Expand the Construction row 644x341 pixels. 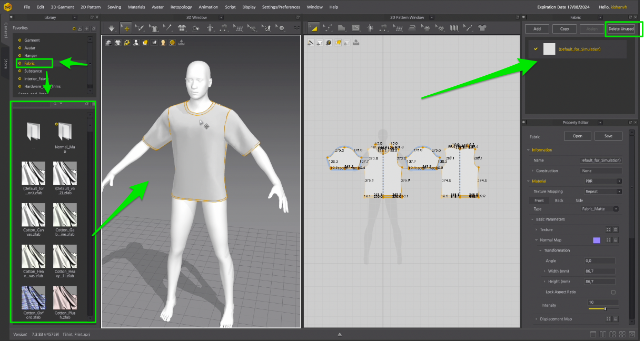tap(532, 171)
